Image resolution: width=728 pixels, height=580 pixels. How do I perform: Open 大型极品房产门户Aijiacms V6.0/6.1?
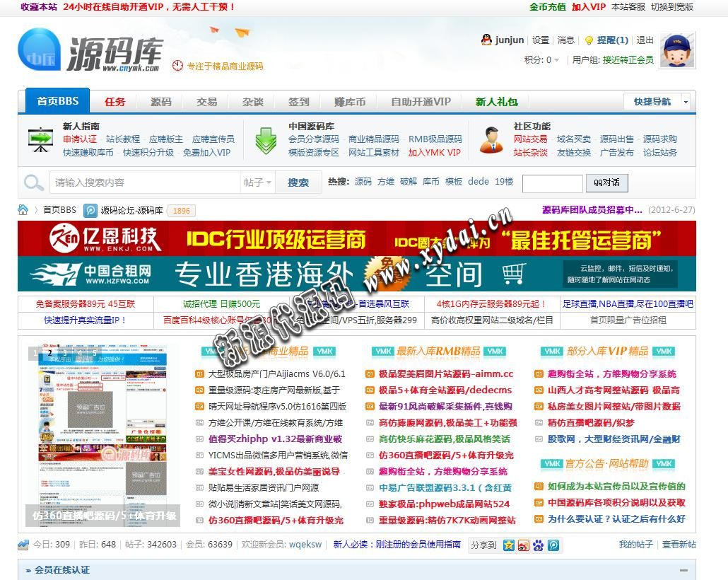[277, 374]
